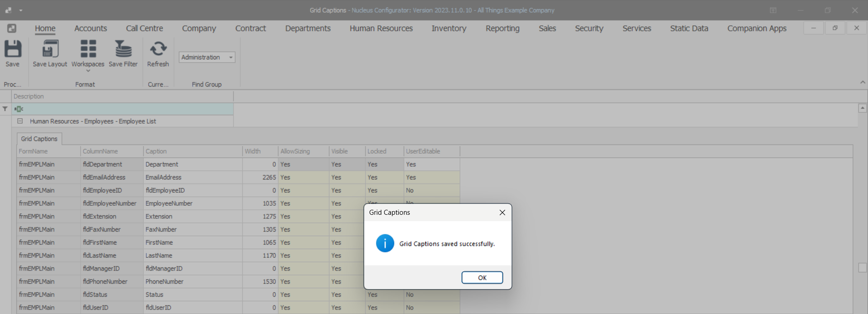Sort by the ColumnName column header

112,151
